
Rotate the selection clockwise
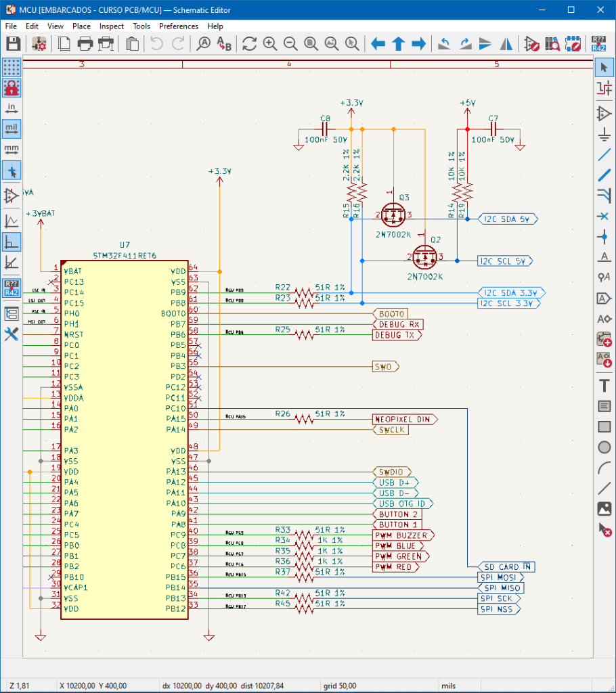point(465,44)
